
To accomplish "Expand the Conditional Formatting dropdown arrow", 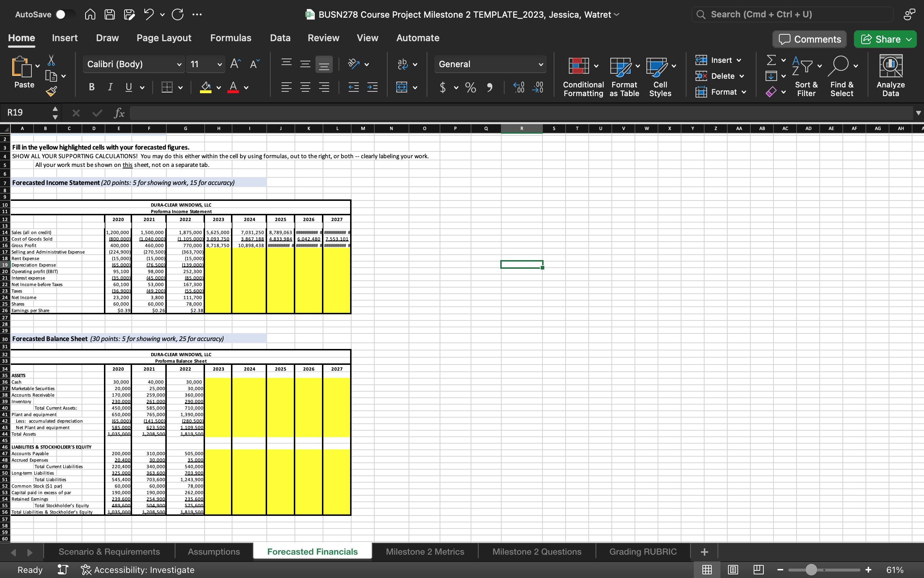I will (x=596, y=66).
